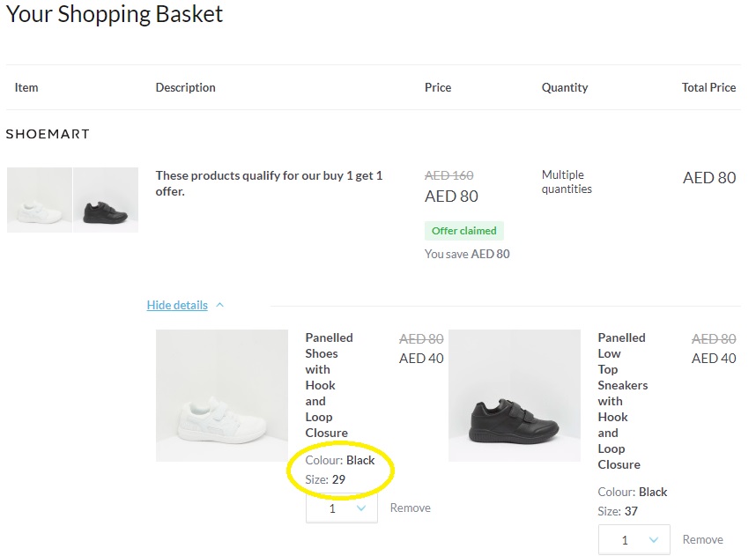The image size is (756, 556).
Task: Click the Total Price column header
Action: point(708,87)
